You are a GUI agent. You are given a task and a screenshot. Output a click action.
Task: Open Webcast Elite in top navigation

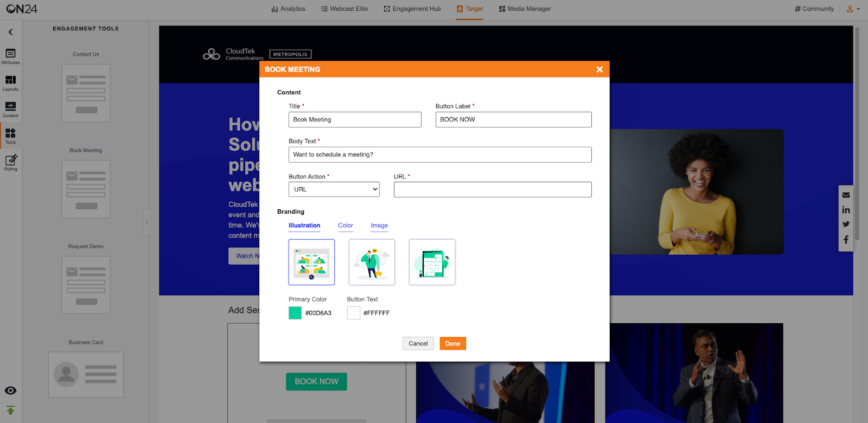(x=344, y=9)
